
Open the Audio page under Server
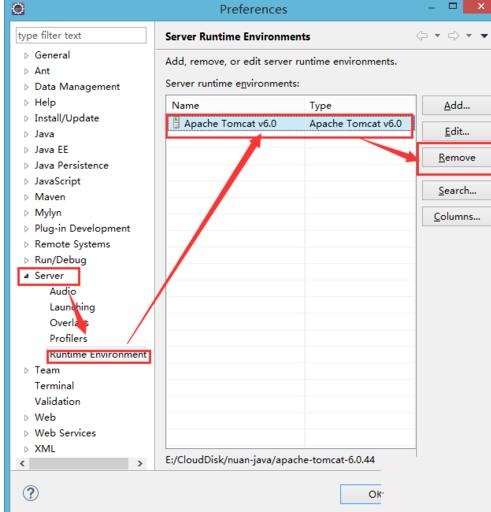pos(63,291)
